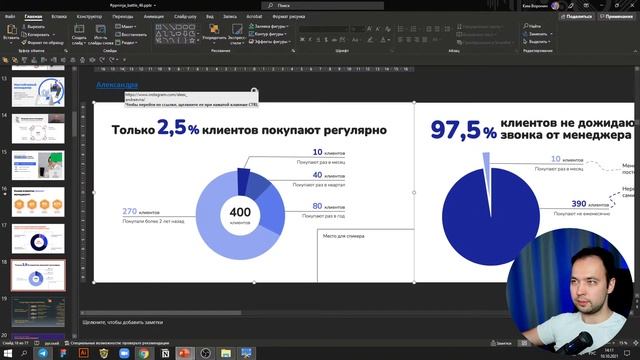Click the 400 center label of donut chart

point(240,212)
